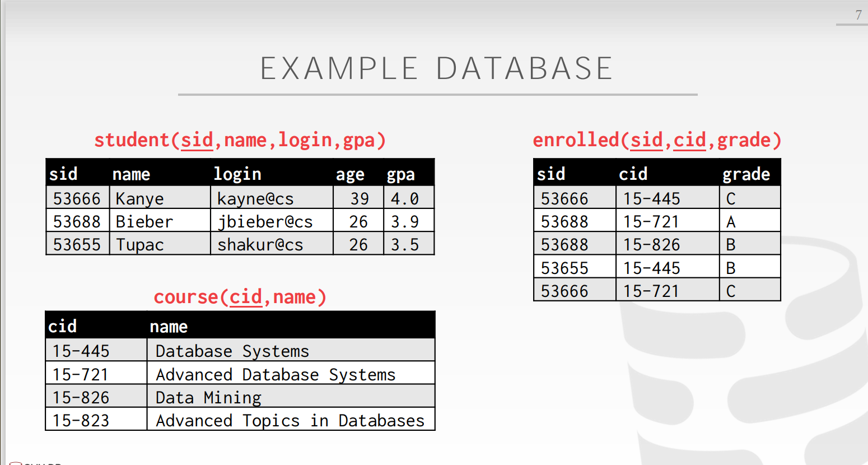Screen dimensions: 868x465
Task: Click the age 26 in Bieber's row
Action: [x=358, y=222]
